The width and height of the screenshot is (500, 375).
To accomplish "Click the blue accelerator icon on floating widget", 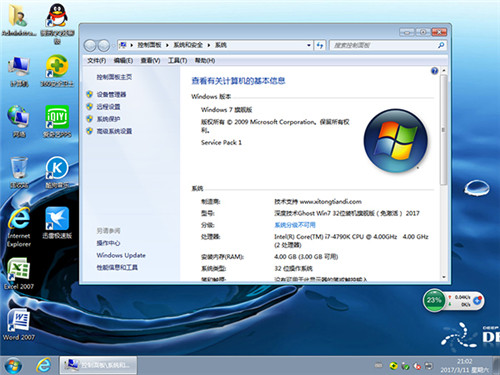I will coord(477,300).
